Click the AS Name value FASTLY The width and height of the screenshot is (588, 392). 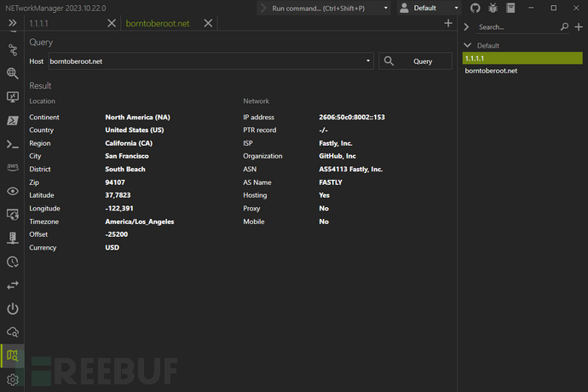coord(331,182)
